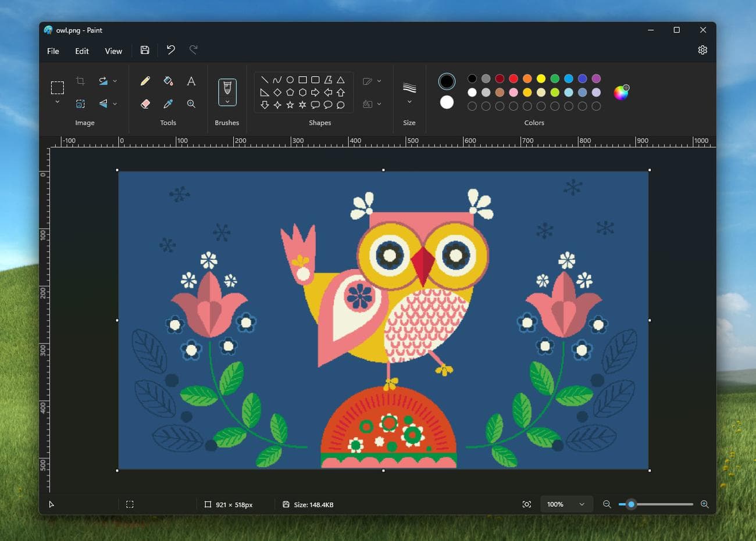Open the zoom percentage dropdown

(x=566, y=504)
